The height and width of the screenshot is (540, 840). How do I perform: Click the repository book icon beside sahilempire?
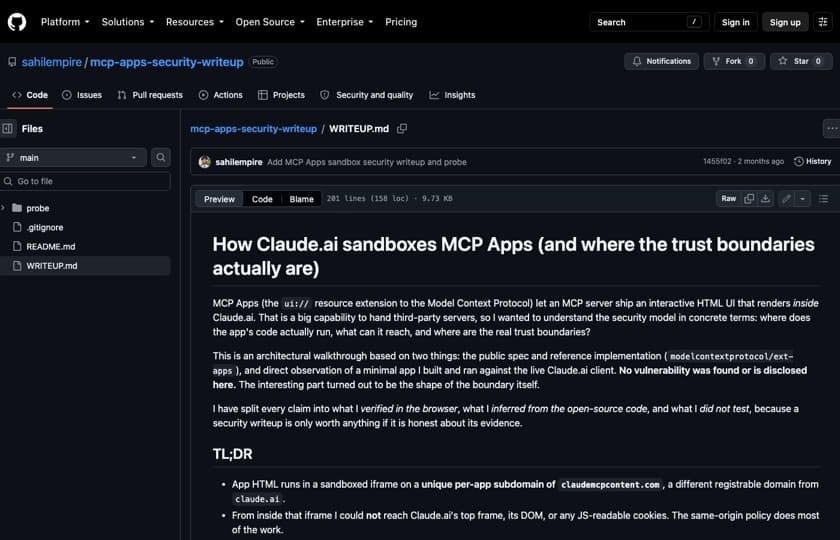pyautogui.click(x=12, y=62)
